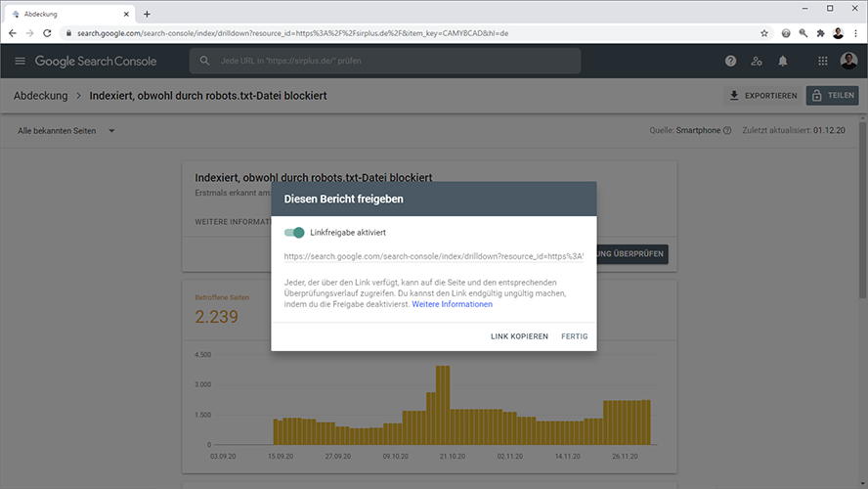Viewport: 868px width, 489px height.
Task: Click the Betroffene Seiten 2.239 count
Action: (x=216, y=317)
